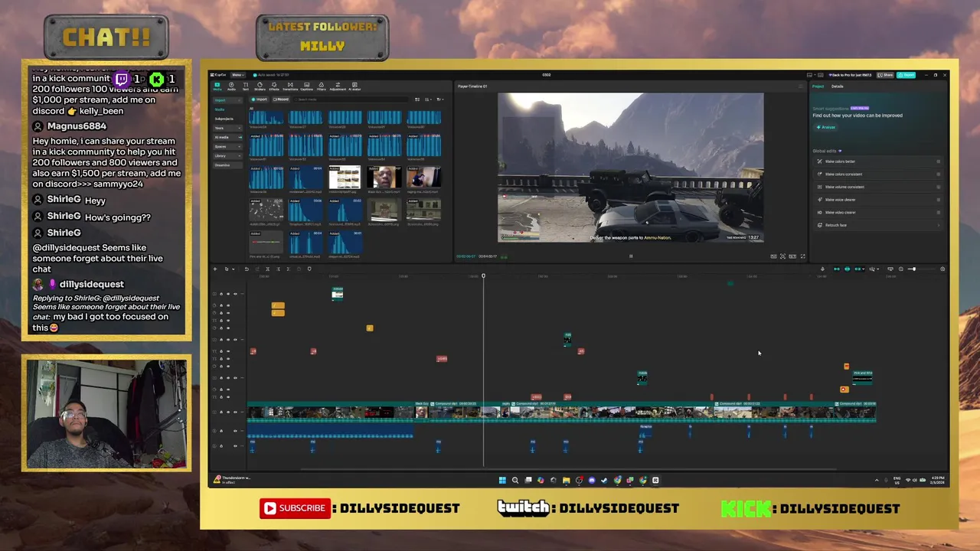The height and width of the screenshot is (551, 980).
Task: Open File Explorer from taskbar
Action: pyautogui.click(x=566, y=480)
